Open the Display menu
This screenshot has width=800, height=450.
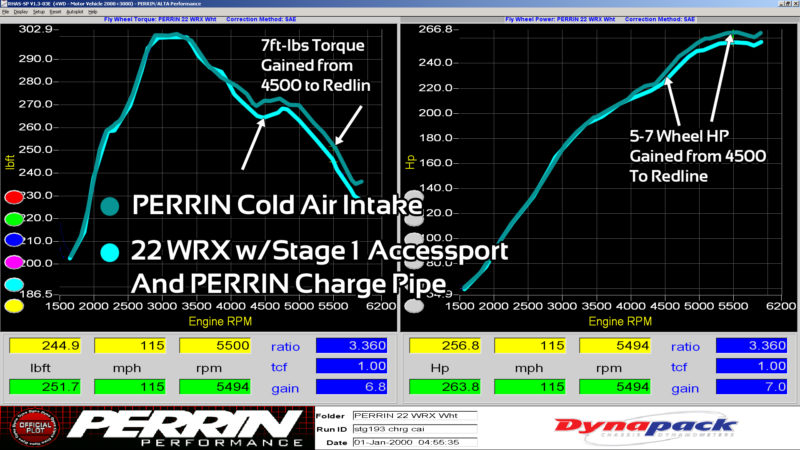point(20,12)
